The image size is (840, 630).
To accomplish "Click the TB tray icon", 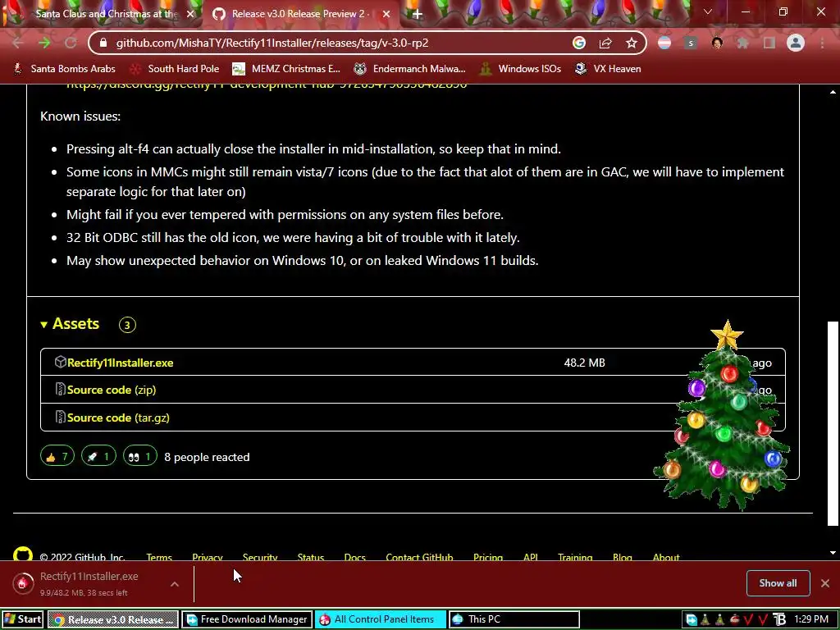I will tap(780, 620).
